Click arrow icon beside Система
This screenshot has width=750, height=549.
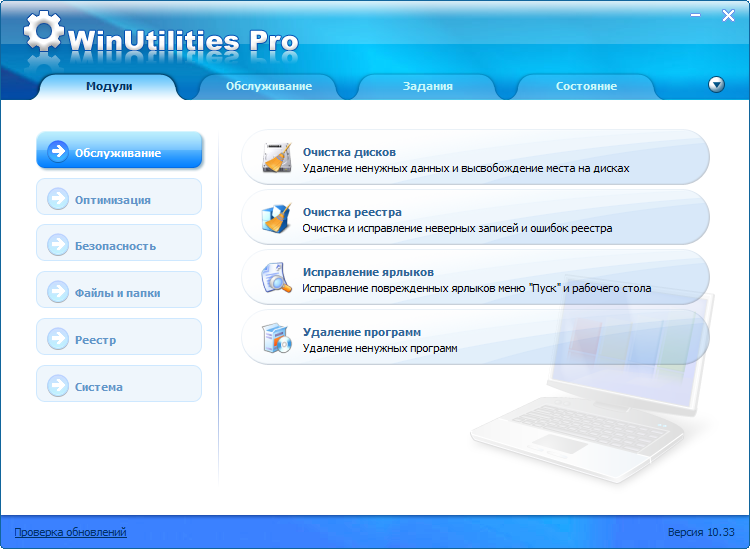(x=58, y=385)
